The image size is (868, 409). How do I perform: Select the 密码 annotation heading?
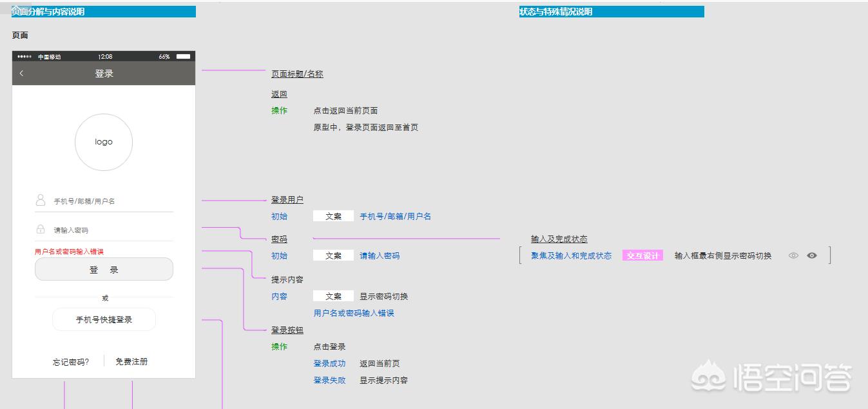click(279, 239)
